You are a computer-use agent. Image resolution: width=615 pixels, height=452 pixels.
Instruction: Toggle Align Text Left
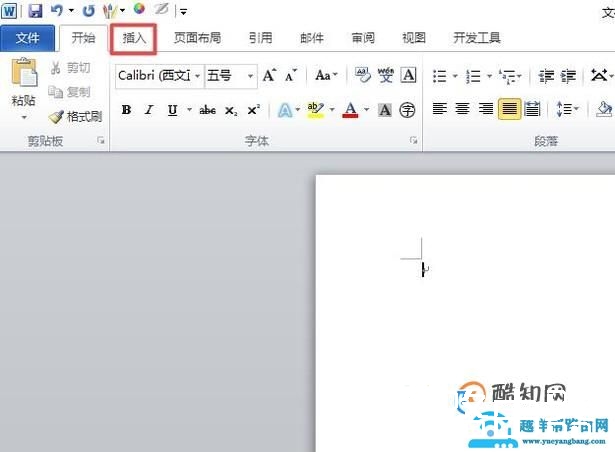[440, 108]
